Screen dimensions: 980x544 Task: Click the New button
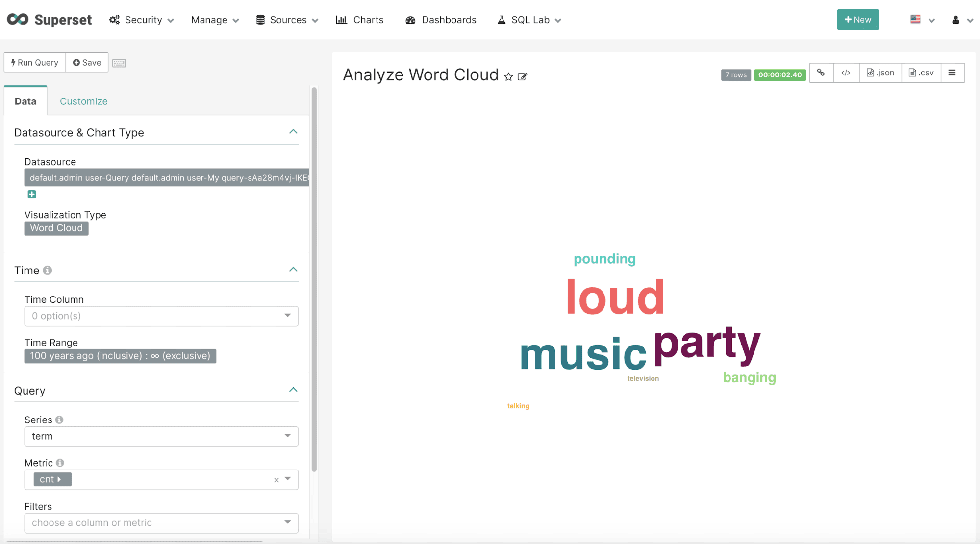click(x=857, y=20)
